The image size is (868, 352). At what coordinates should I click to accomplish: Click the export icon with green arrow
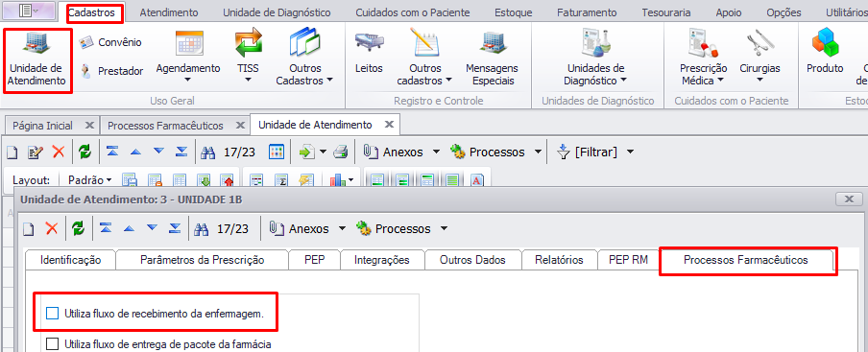click(306, 153)
